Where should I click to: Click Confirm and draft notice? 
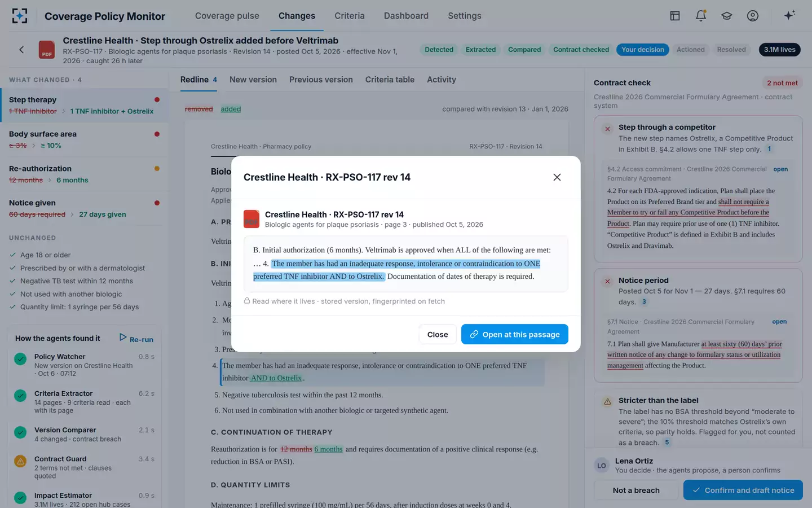pyautogui.click(x=743, y=490)
